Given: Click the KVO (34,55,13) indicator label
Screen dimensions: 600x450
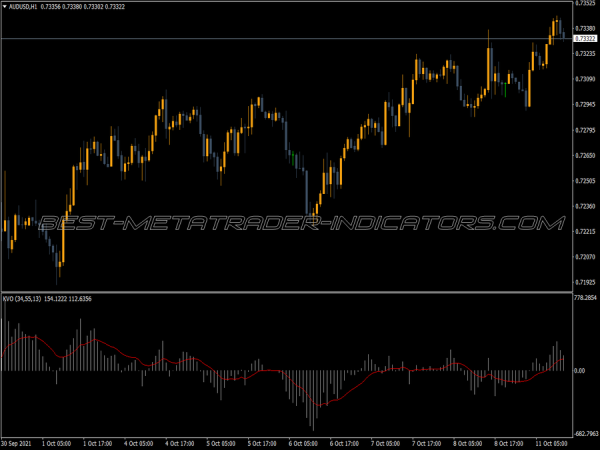Looking at the screenshot, I should pyautogui.click(x=22, y=298).
